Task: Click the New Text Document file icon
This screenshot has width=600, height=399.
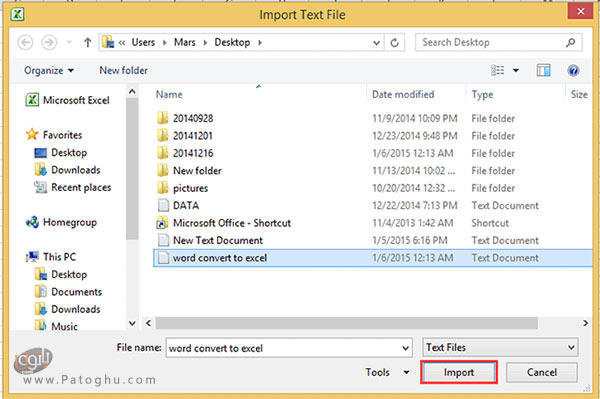Action: point(163,240)
